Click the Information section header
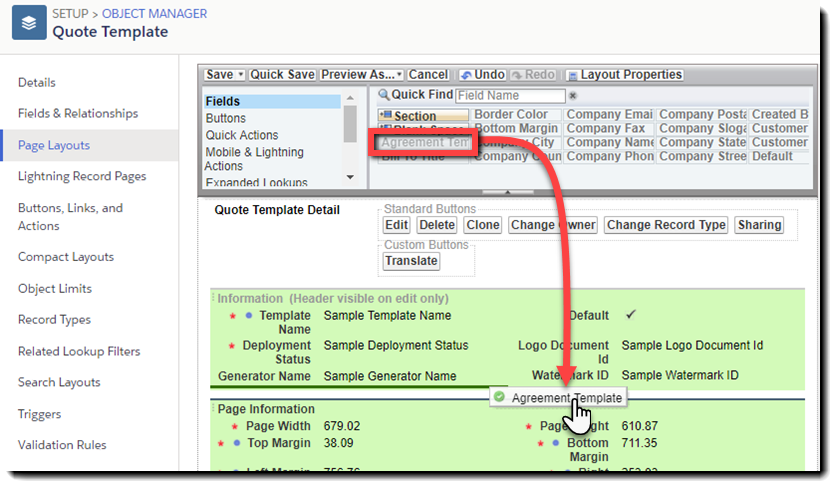 coord(333,298)
